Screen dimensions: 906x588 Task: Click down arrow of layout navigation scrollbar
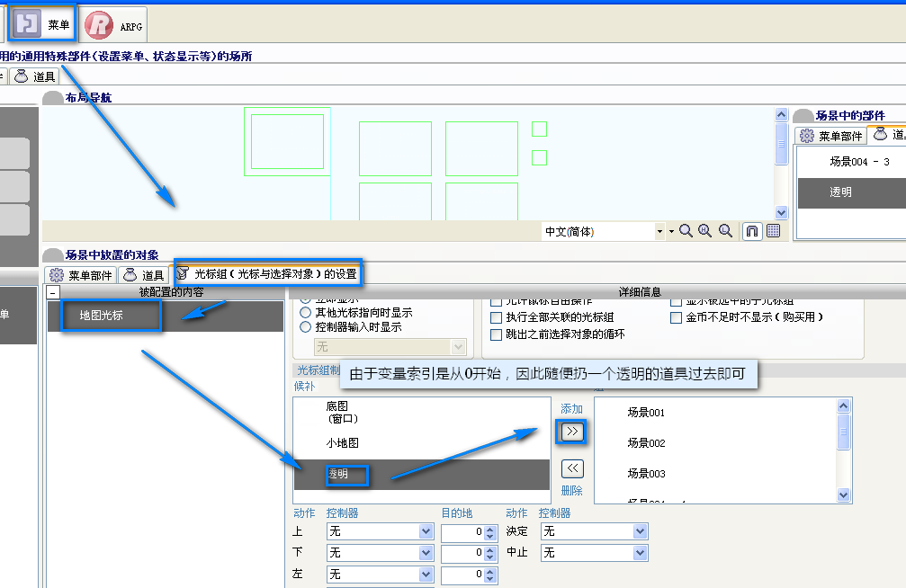[x=781, y=212]
